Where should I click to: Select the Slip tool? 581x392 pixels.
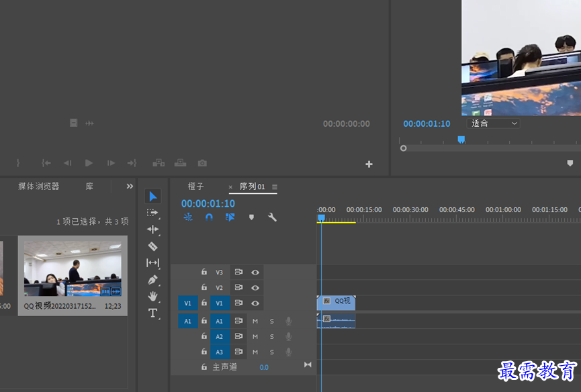click(152, 263)
